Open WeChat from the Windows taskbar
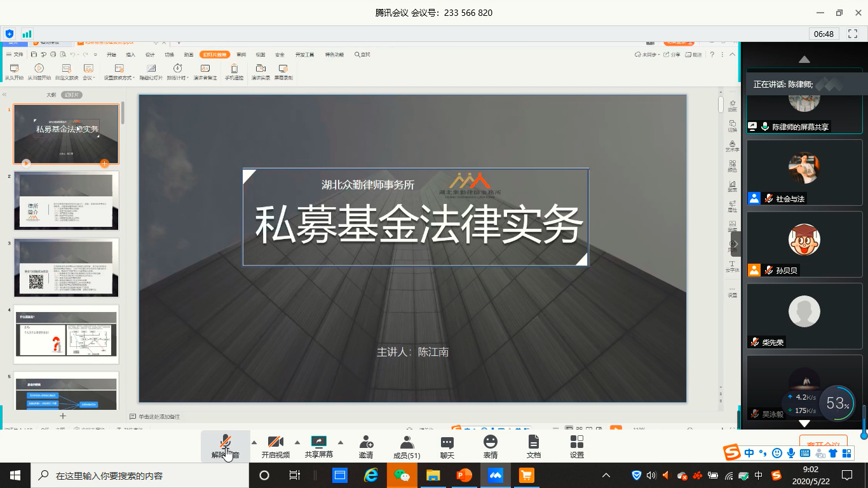Image resolution: width=868 pixels, height=488 pixels. (401, 475)
